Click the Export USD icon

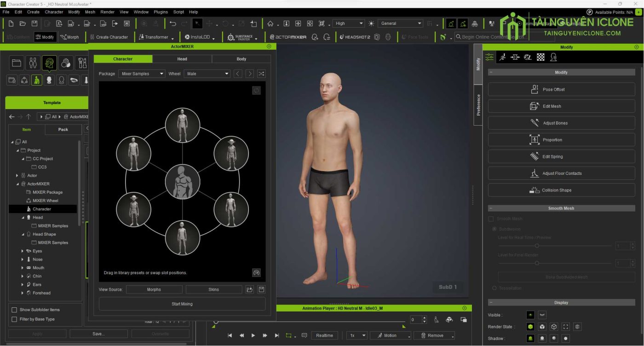(103, 23)
